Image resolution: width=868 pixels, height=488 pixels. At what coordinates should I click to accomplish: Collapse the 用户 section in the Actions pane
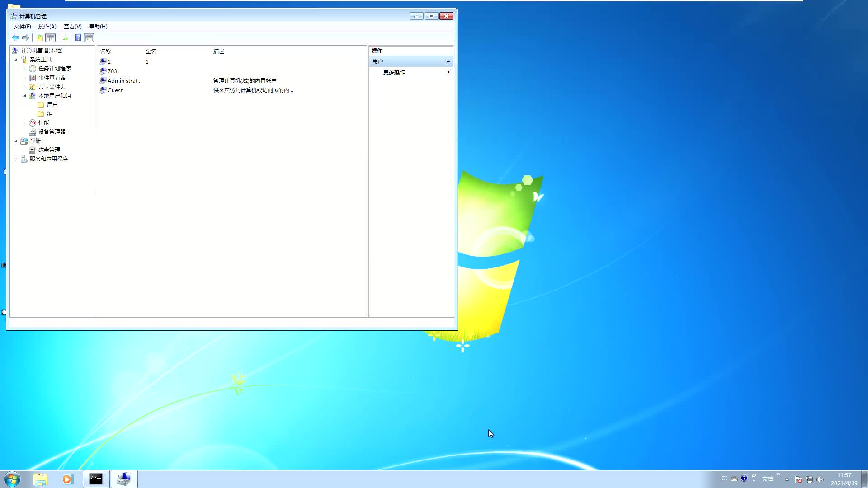point(448,61)
